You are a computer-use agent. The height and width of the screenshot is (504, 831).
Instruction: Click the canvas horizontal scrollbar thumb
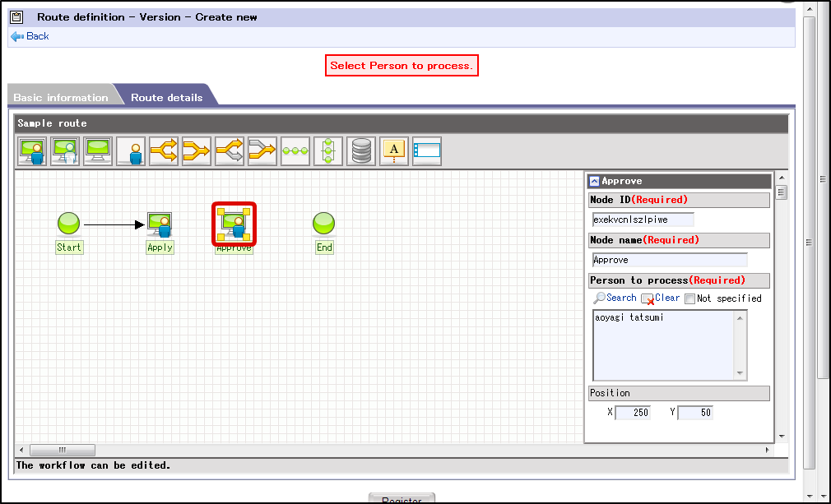63,450
